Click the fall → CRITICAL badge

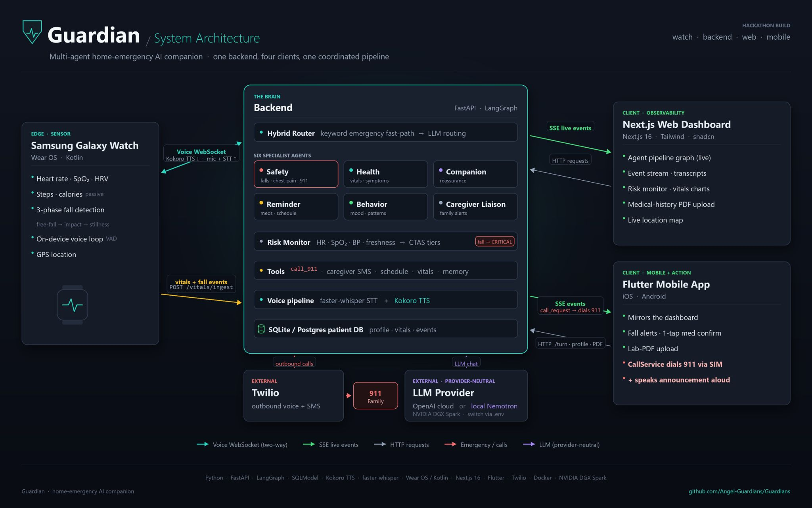[x=495, y=242]
